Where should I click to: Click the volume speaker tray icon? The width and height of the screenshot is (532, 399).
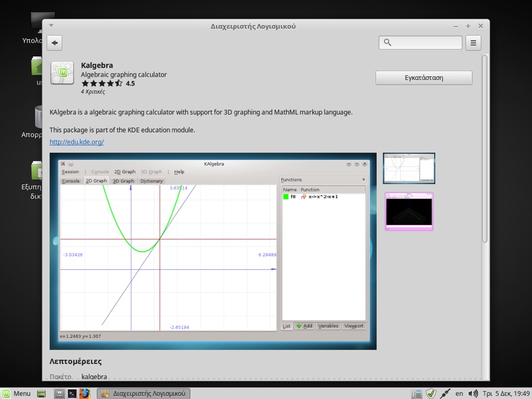tap(473, 394)
